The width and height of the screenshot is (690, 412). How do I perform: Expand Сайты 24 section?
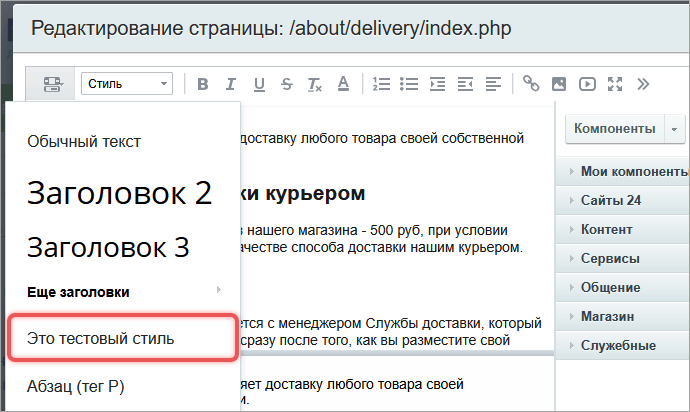(x=623, y=200)
